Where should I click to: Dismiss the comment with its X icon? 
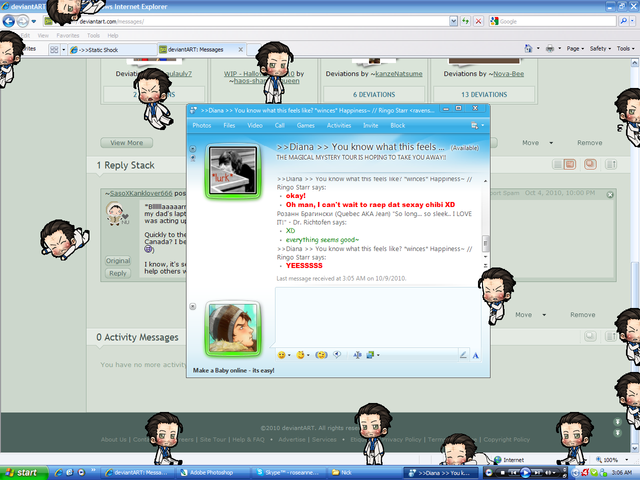tap(610, 195)
